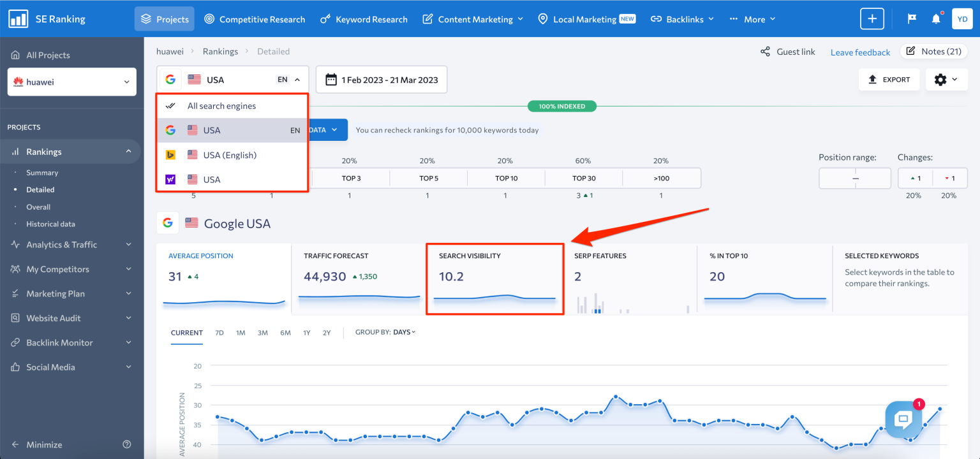The image size is (980, 459).
Task: Open notifications via the bell icon
Action: pos(936,18)
